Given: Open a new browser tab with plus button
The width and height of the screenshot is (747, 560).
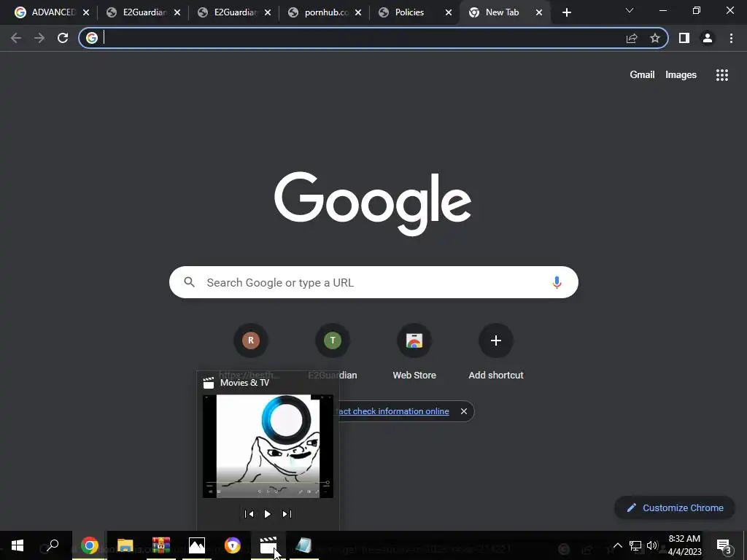Looking at the screenshot, I should click(566, 13).
